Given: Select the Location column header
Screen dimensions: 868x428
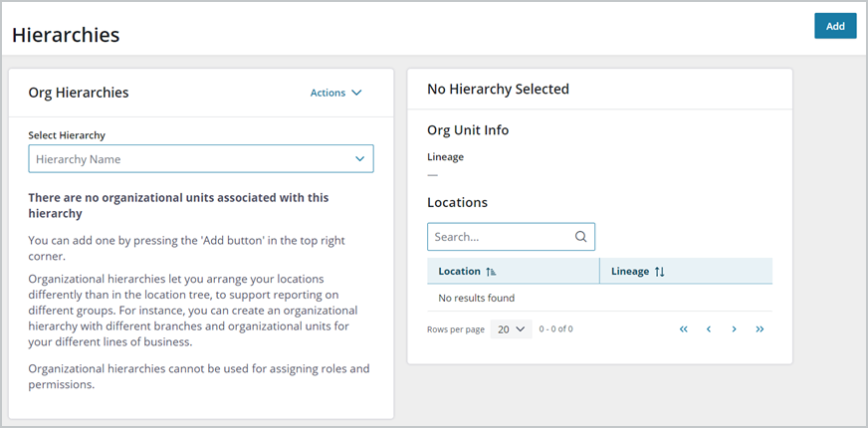Looking at the screenshot, I should 514,272.
